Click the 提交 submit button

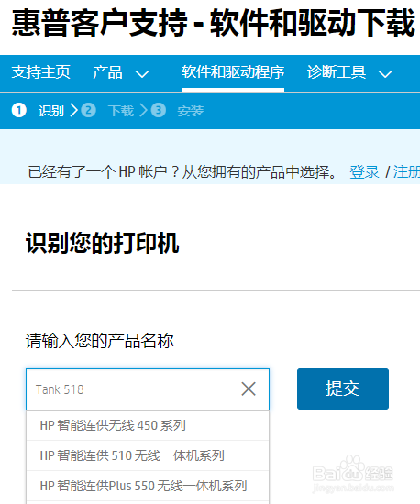click(x=343, y=389)
